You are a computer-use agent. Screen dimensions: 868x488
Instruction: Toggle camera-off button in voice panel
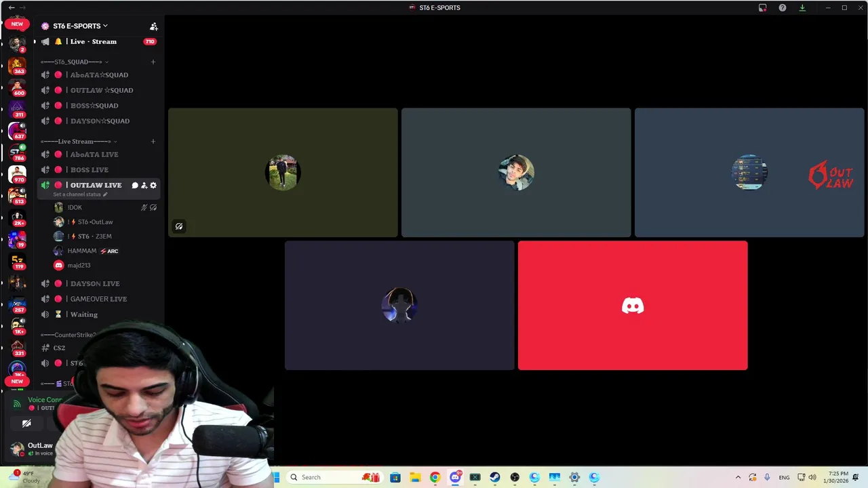(x=26, y=424)
